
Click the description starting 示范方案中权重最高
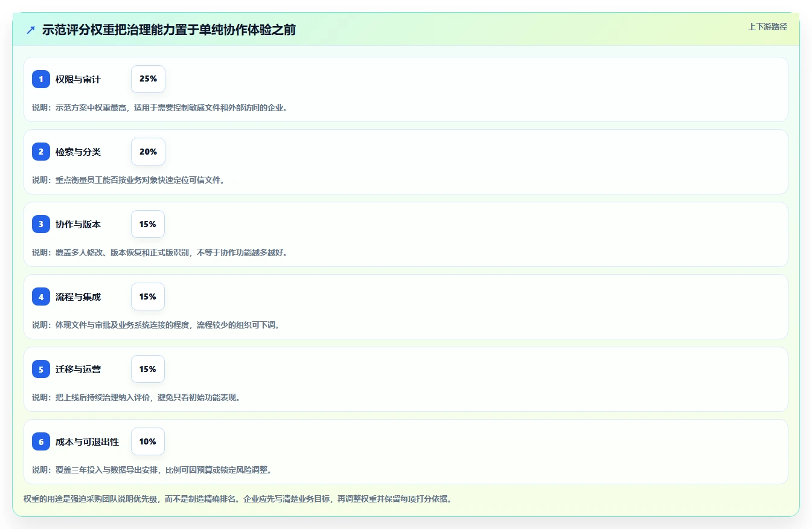[x=161, y=107]
